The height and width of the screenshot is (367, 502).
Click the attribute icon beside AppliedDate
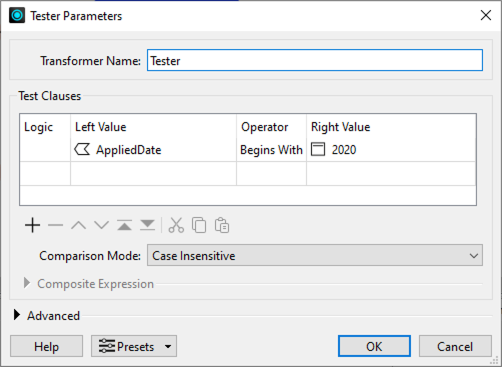pos(82,149)
